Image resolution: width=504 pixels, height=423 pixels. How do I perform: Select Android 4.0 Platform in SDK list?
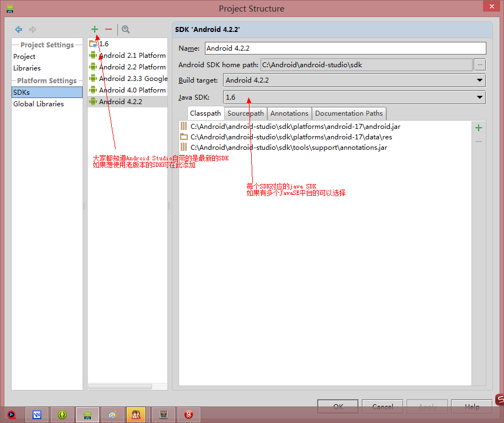(x=127, y=90)
